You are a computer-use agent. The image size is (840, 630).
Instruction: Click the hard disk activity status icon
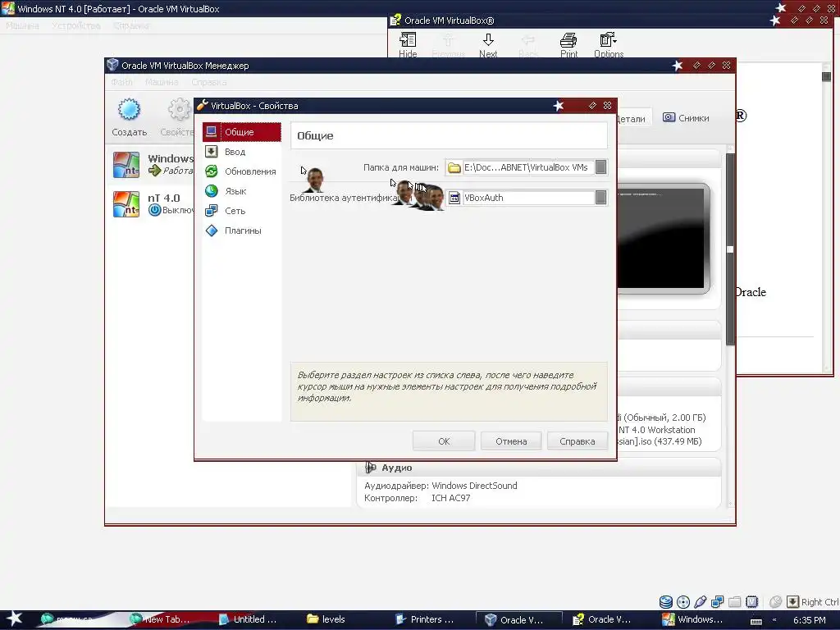coord(666,601)
